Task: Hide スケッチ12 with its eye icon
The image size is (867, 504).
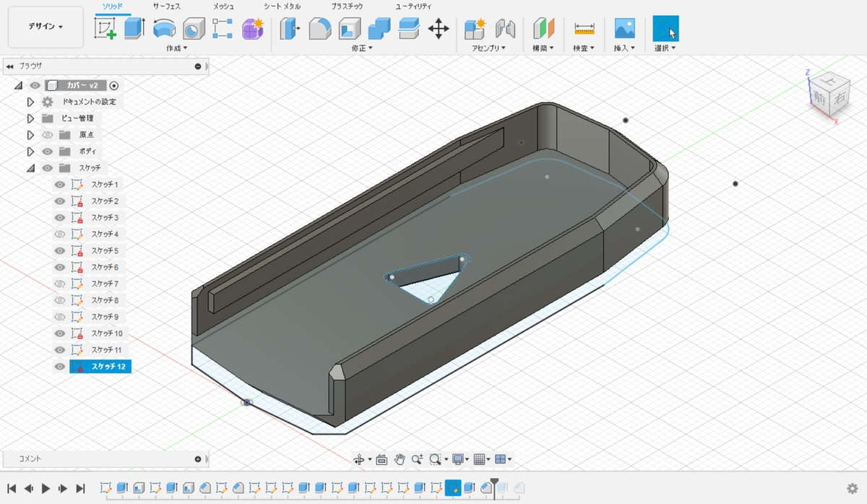Action: tap(60, 367)
